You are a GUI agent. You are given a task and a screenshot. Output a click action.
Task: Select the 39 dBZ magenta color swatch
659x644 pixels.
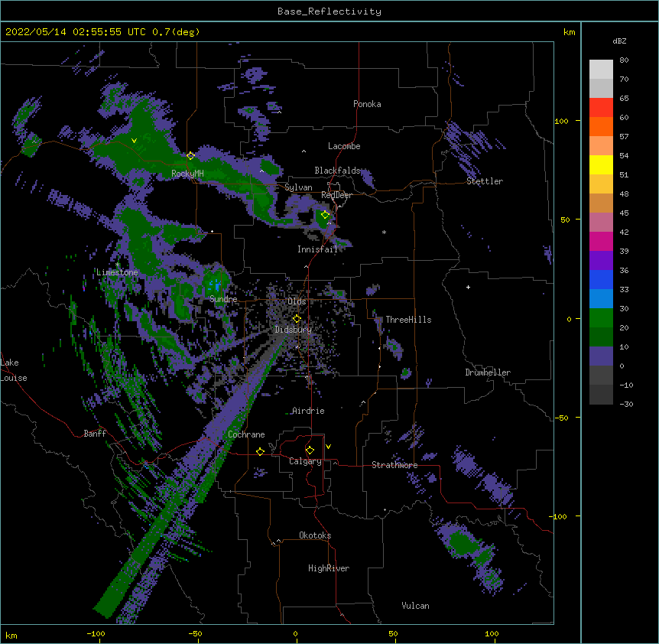(x=601, y=241)
